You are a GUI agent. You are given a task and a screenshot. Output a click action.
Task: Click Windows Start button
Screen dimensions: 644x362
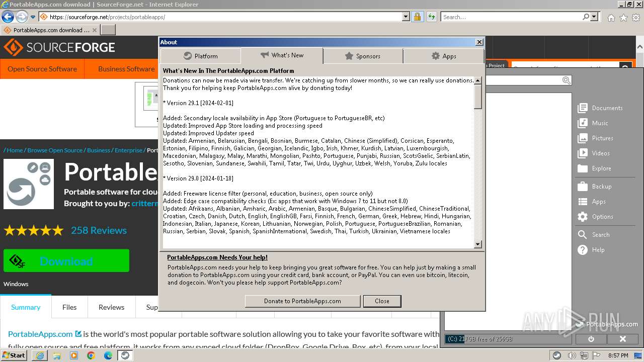[14, 355]
